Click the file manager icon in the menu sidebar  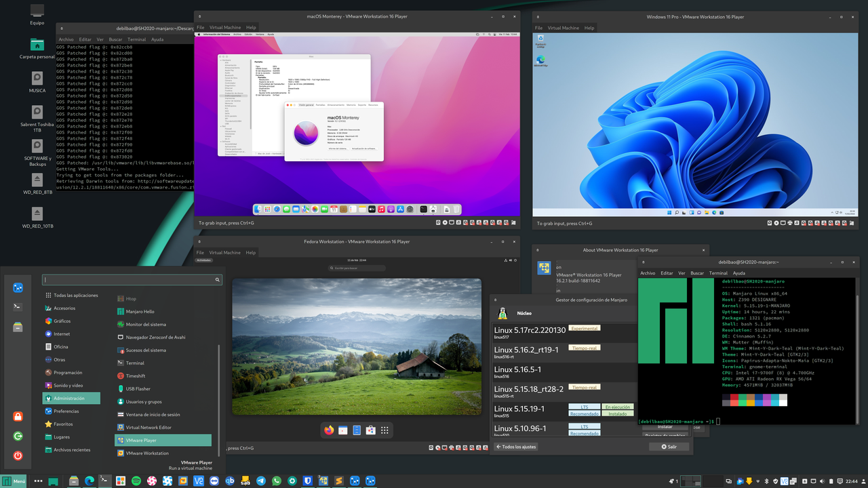point(18,327)
